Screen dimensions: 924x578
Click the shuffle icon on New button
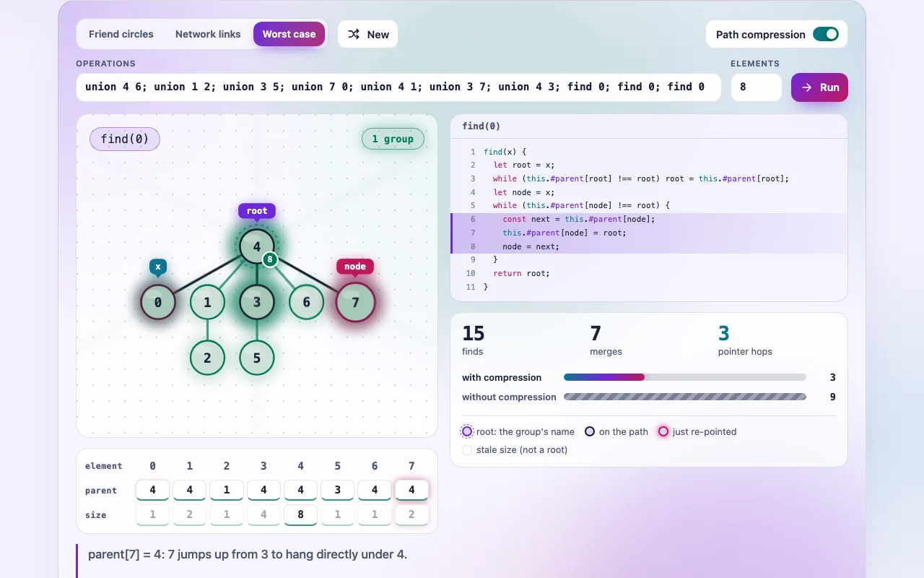(x=354, y=34)
